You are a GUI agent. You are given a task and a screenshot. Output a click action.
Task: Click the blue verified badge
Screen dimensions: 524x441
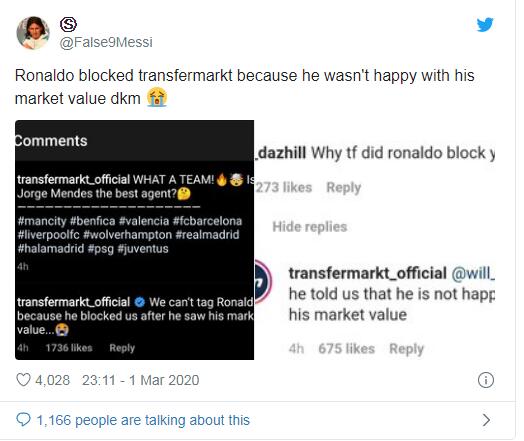point(140,302)
